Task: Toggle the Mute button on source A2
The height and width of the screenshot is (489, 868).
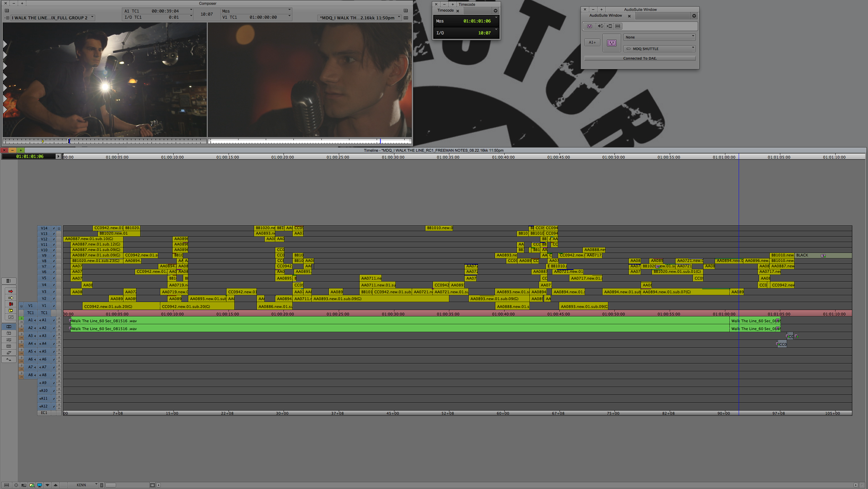Action: (x=21, y=330)
